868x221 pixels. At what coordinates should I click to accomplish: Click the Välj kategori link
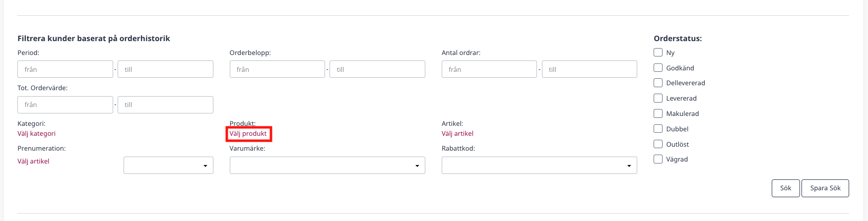coord(36,134)
